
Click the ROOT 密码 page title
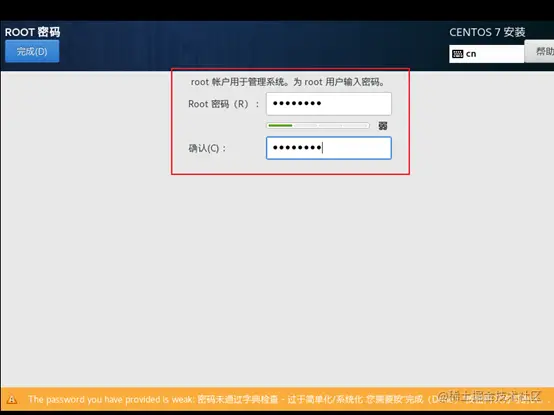coord(33,32)
